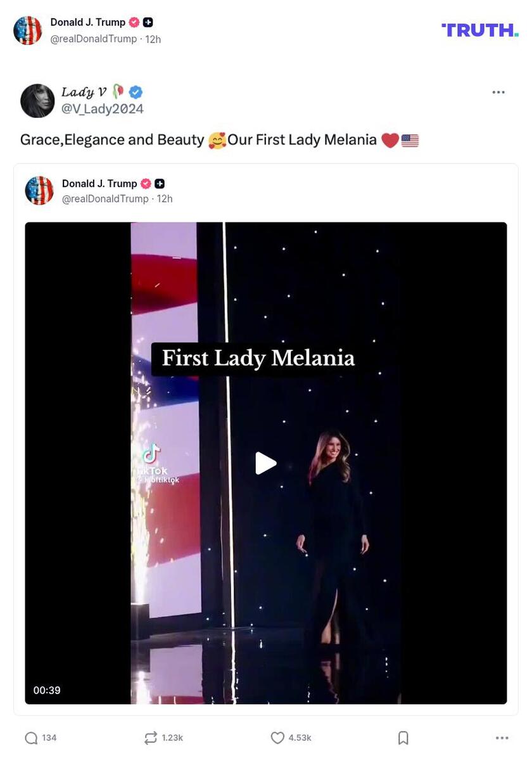Click the 00:39 video duration label
This screenshot has height=763, width=532.
click(47, 690)
